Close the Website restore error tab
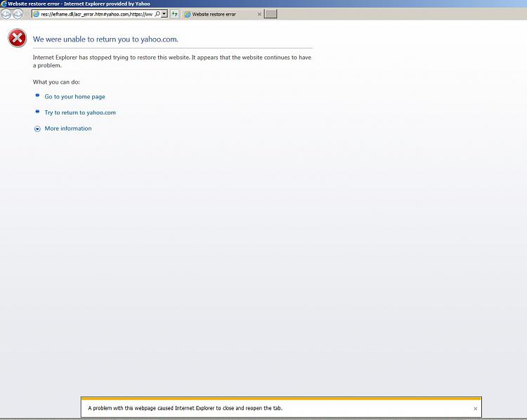527x420 pixels. point(259,14)
